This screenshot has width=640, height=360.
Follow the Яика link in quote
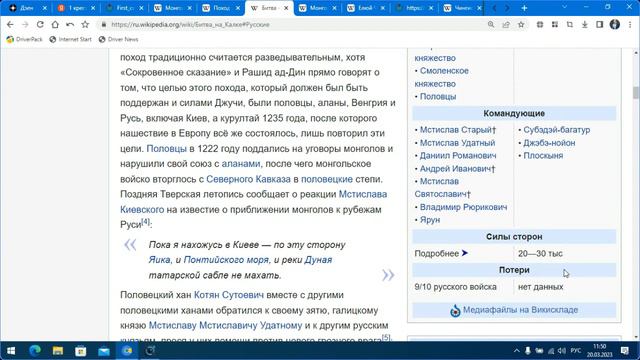(159, 260)
